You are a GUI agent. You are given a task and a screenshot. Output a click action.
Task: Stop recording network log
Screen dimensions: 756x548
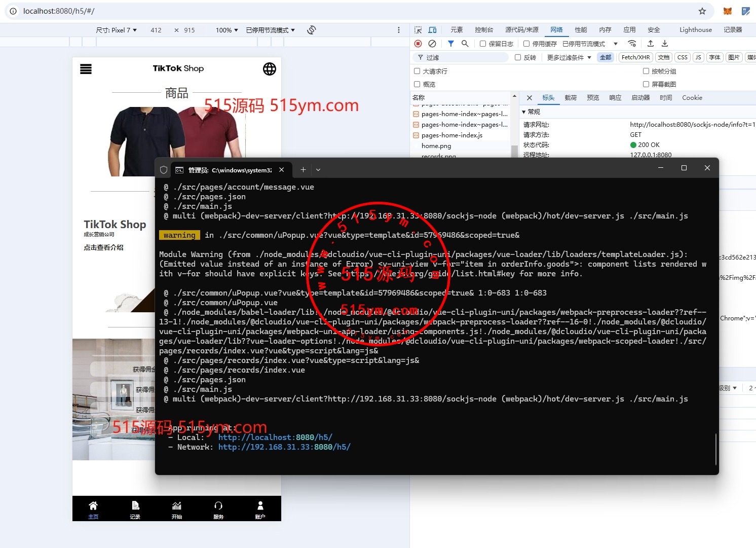pyautogui.click(x=418, y=44)
